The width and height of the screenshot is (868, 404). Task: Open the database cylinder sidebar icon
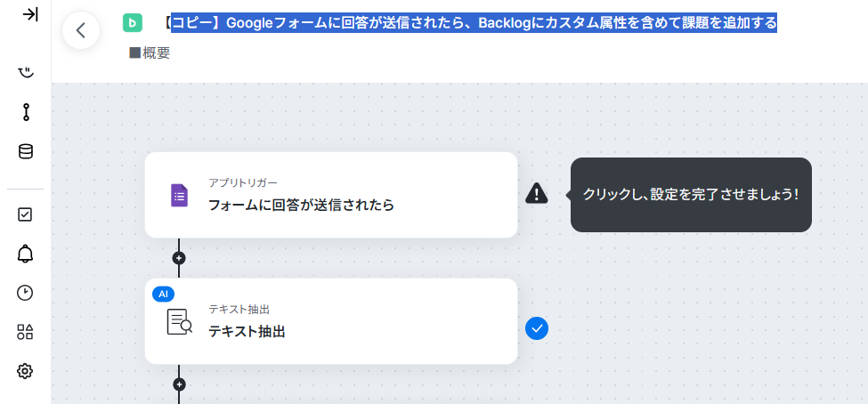point(26,151)
